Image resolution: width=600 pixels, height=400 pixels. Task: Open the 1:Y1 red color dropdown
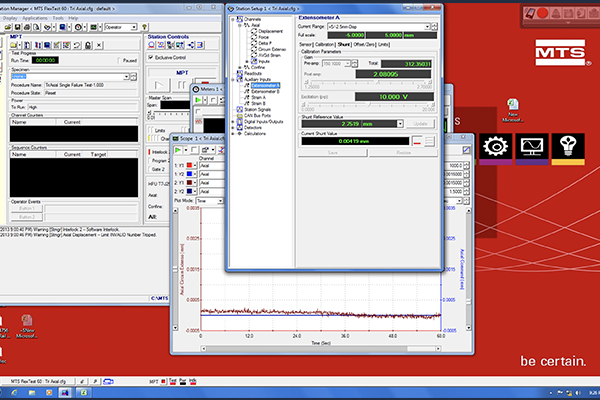(195, 165)
